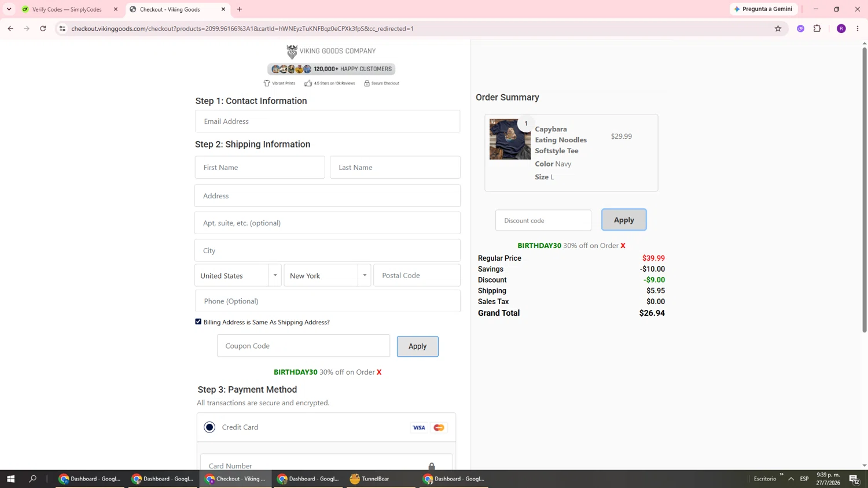Open the Chrome three-dot menu

[x=858, y=28]
